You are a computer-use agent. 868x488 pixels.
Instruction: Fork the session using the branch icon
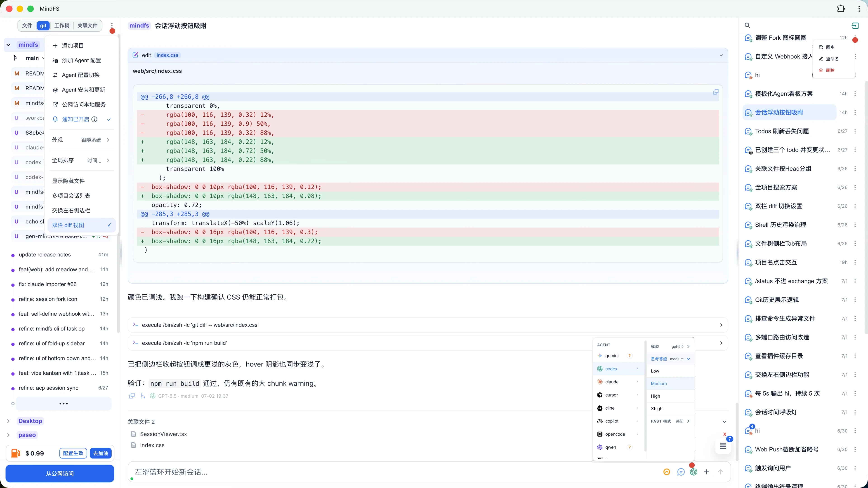[143, 396]
